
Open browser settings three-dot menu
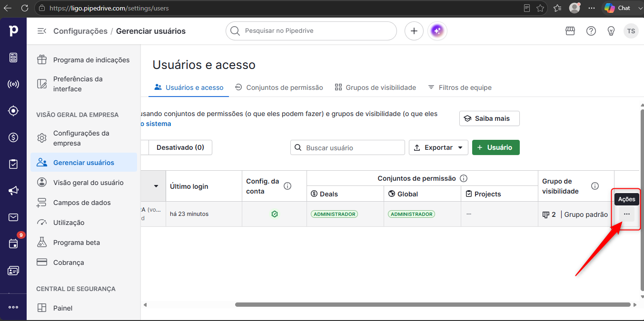pyautogui.click(x=592, y=8)
